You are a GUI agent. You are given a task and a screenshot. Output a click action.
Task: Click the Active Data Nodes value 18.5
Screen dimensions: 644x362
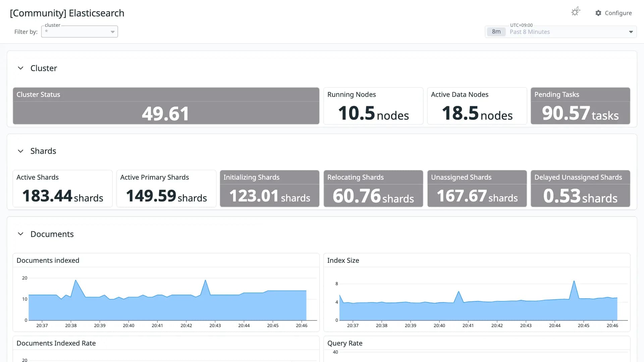point(460,113)
